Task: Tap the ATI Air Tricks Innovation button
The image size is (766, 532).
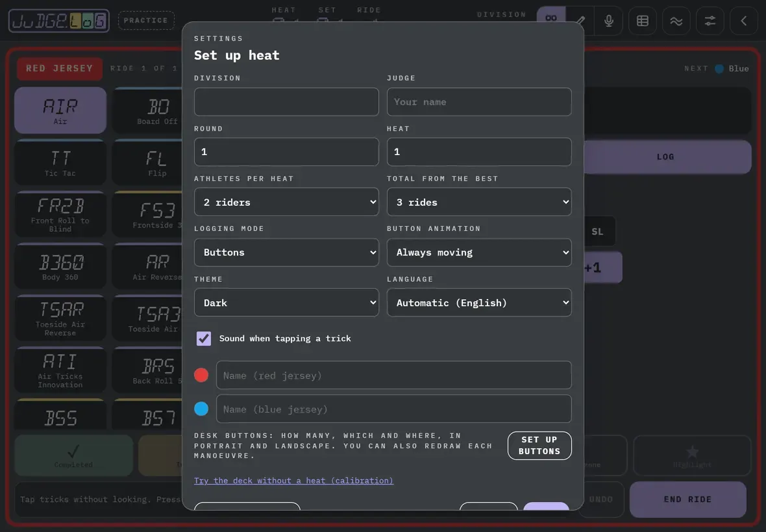Action: coord(60,370)
